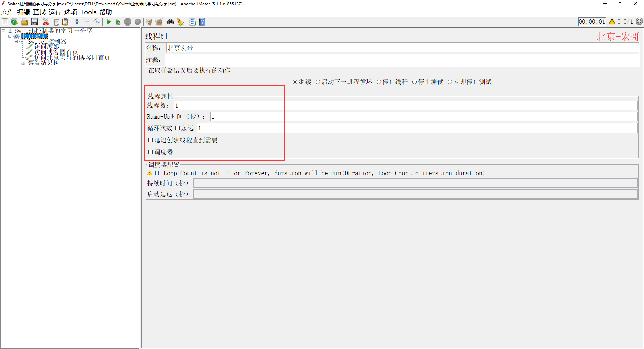
Task: Click the 循环次数 count field
Action: (417, 128)
